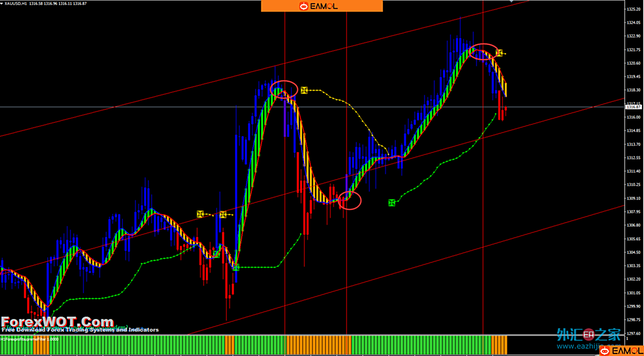
Task: Click the XAUUSD,H1 chart title text
Action: click(16, 3)
